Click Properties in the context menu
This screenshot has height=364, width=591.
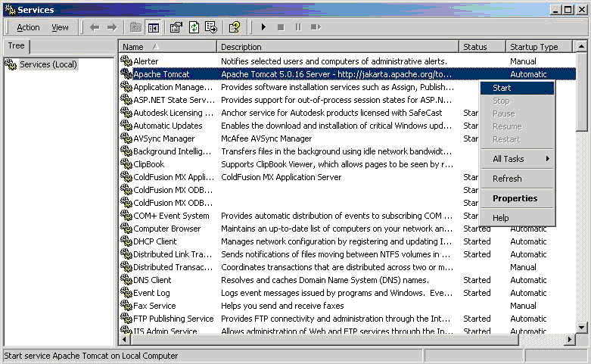coord(515,198)
